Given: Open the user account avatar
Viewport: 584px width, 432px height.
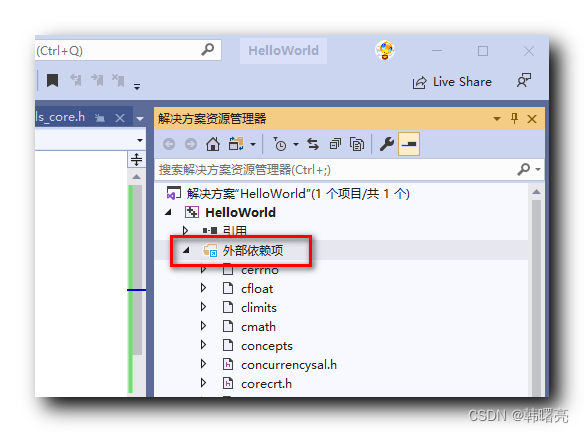Looking at the screenshot, I should click(x=385, y=50).
